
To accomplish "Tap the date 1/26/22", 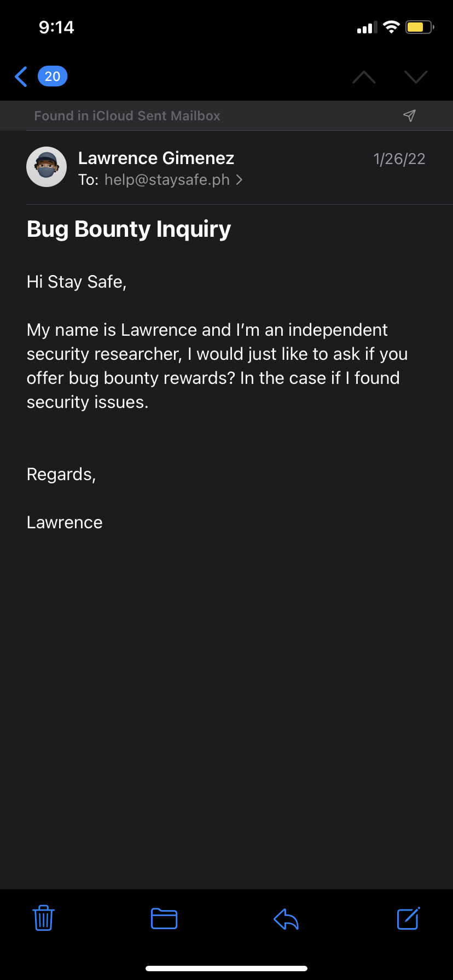I will (399, 159).
